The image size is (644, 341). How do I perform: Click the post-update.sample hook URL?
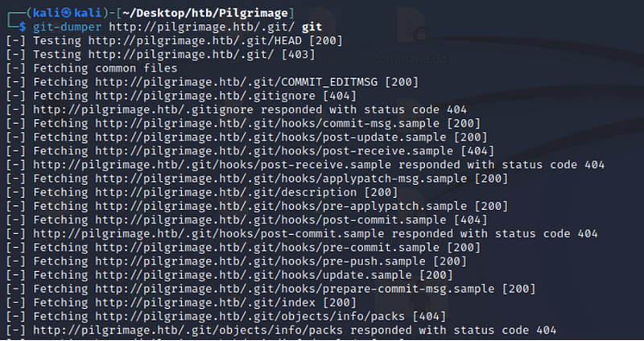[270, 138]
